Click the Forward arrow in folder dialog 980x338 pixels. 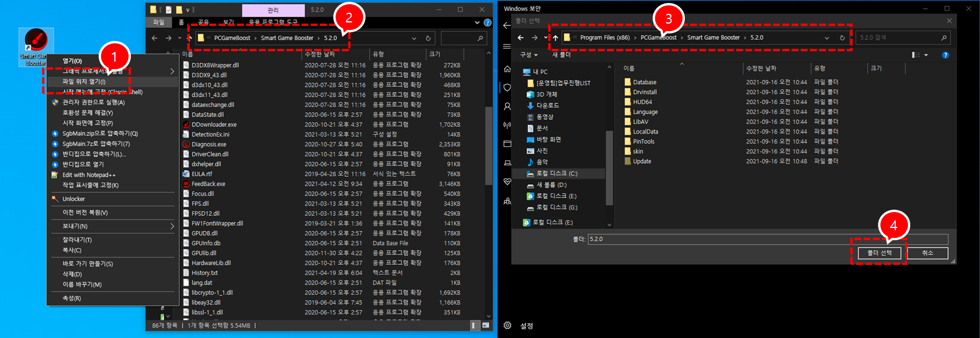(534, 37)
